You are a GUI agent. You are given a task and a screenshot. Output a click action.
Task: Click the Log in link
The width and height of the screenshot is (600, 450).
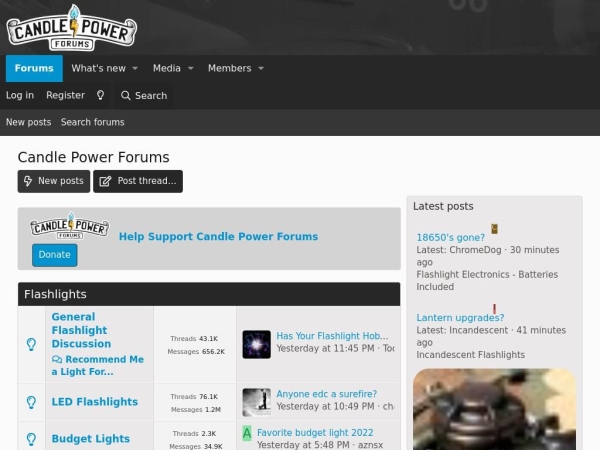(x=20, y=95)
